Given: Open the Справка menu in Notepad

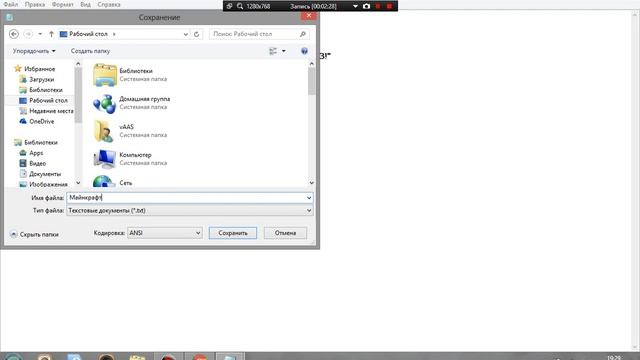Looking at the screenshot, I should point(109,4).
